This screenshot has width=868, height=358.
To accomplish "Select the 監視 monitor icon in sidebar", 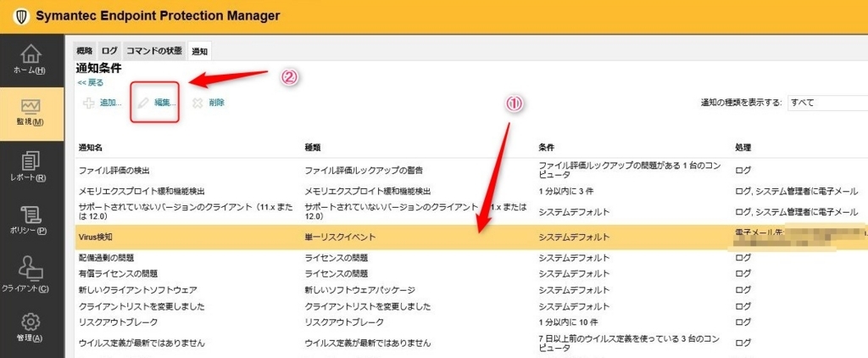I will tap(31, 106).
